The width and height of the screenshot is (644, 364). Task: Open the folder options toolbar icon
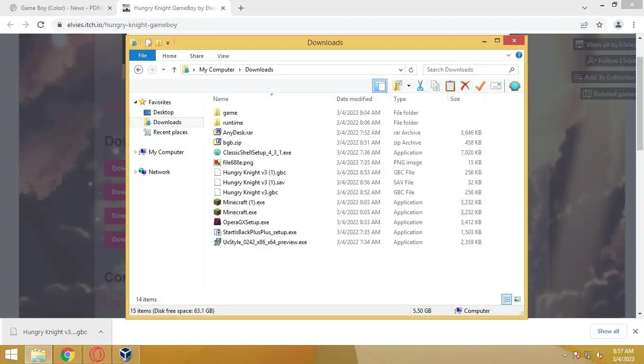pyautogui.click(x=397, y=86)
